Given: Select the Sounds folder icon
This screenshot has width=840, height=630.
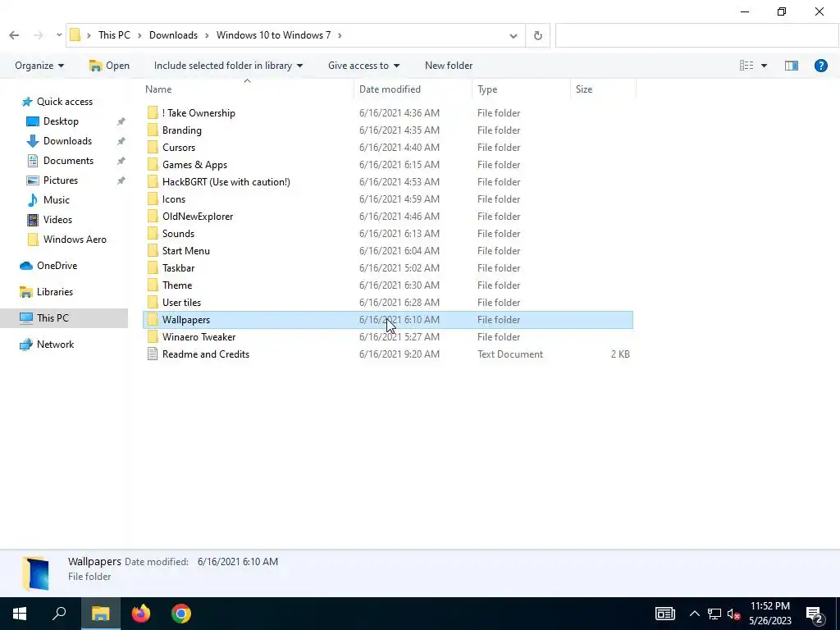Looking at the screenshot, I should 153,234.
